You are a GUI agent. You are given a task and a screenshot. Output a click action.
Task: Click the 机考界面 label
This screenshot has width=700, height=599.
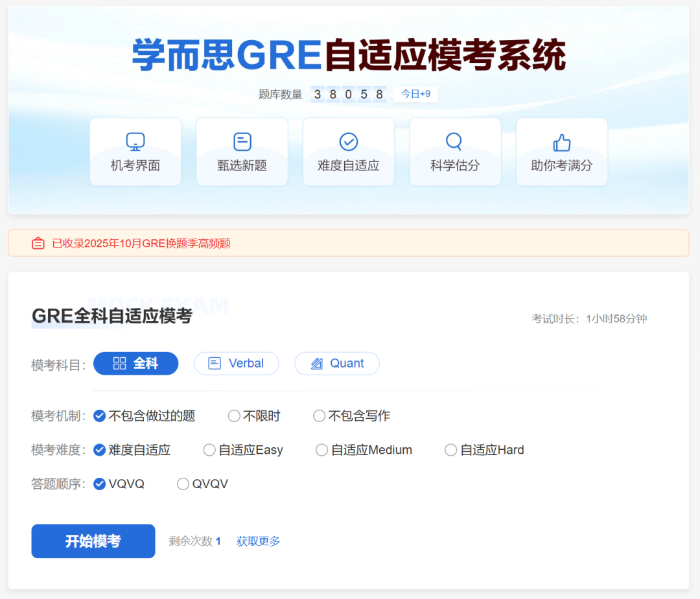point(135,165)
